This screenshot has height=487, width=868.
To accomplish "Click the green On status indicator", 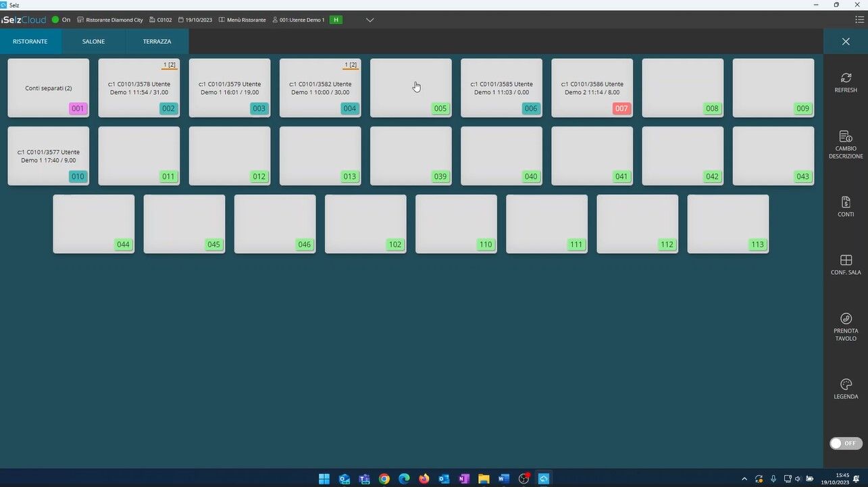I will (x=56, y=20).
